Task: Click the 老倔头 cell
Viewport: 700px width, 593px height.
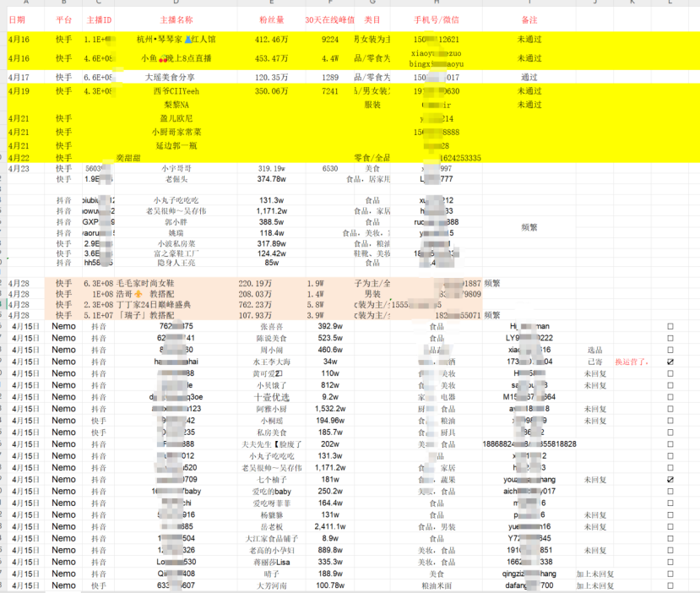Action: tap(176, 179)
